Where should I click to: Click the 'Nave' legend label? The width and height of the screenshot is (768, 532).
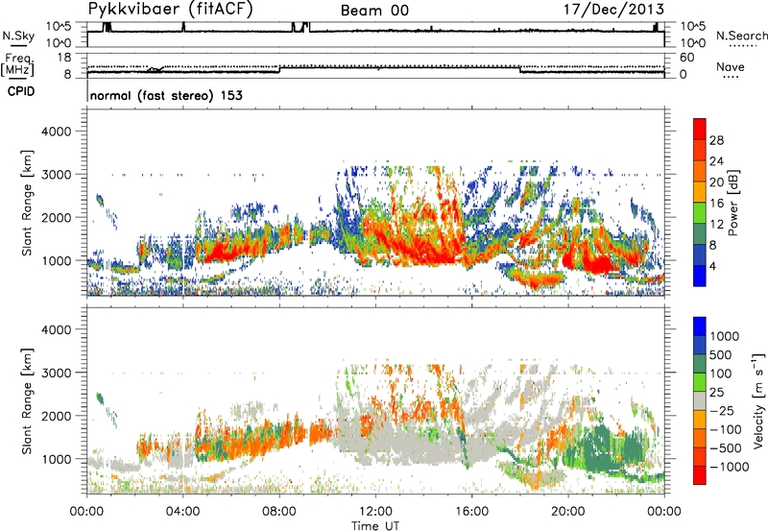[731, 66]
